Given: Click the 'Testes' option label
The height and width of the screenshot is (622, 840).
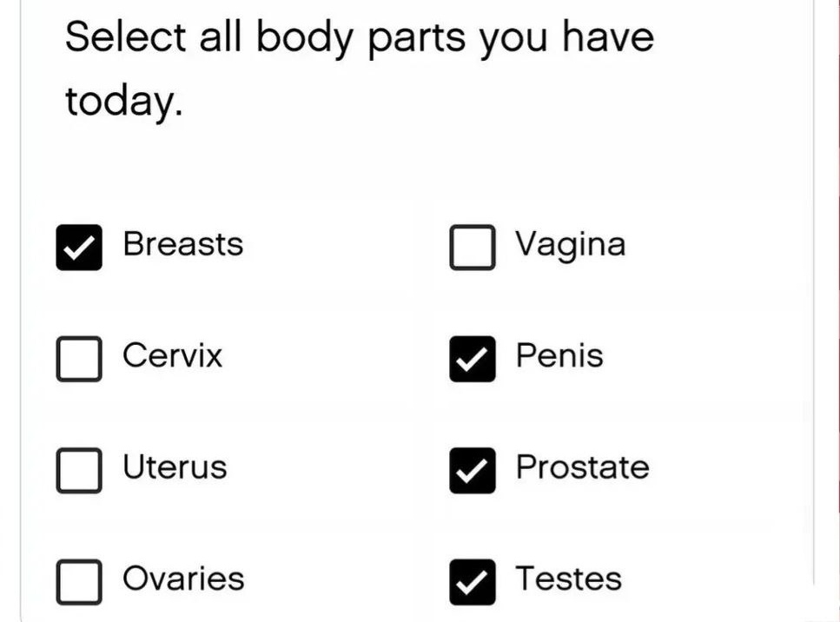Looking at the screenshot, I should click(568, 579).
